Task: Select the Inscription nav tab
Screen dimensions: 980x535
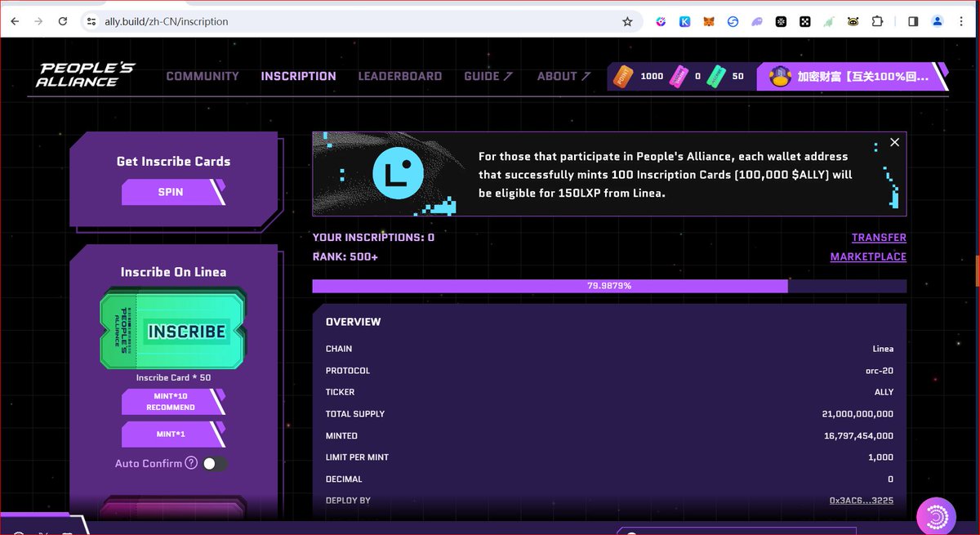Action: pyautogui.click(x=298, y=76)
